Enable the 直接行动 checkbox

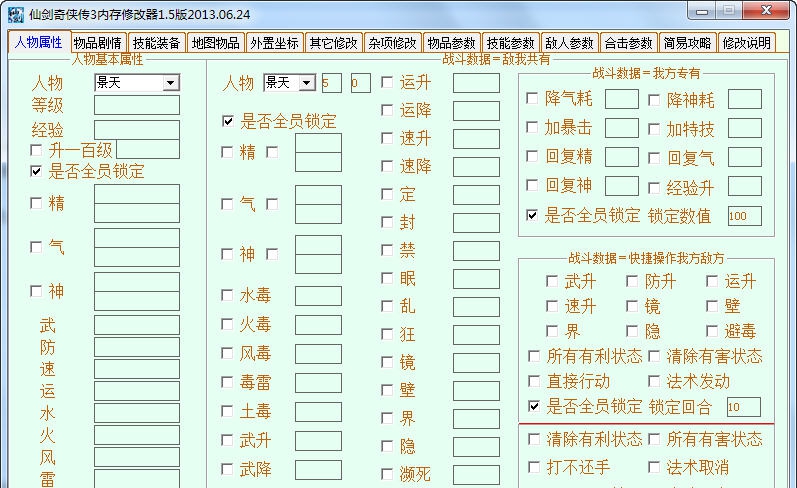pyautogui.click(x=534, y=381)
